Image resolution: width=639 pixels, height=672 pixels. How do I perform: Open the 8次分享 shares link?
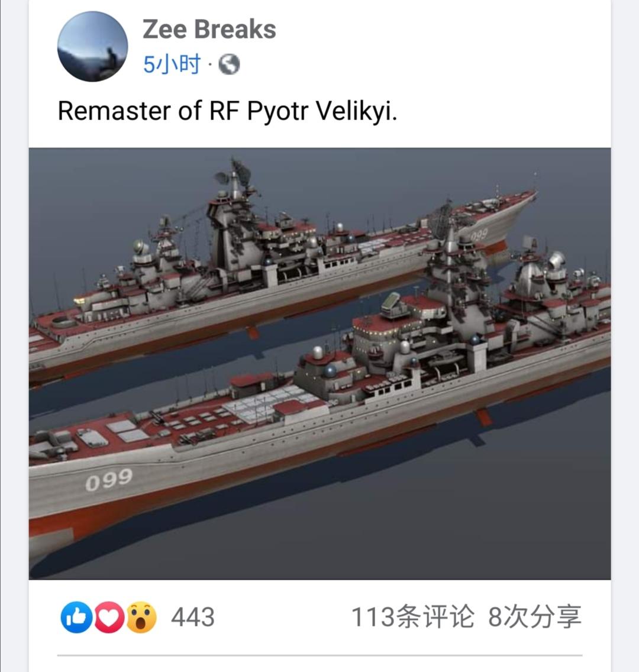(535, 617)
